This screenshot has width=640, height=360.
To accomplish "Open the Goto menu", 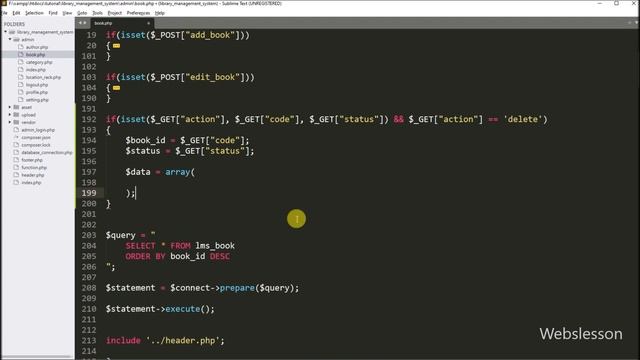I will (x=82, y=13).
